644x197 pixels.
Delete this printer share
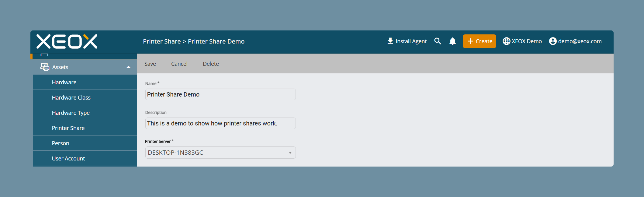tap(211, 64)
